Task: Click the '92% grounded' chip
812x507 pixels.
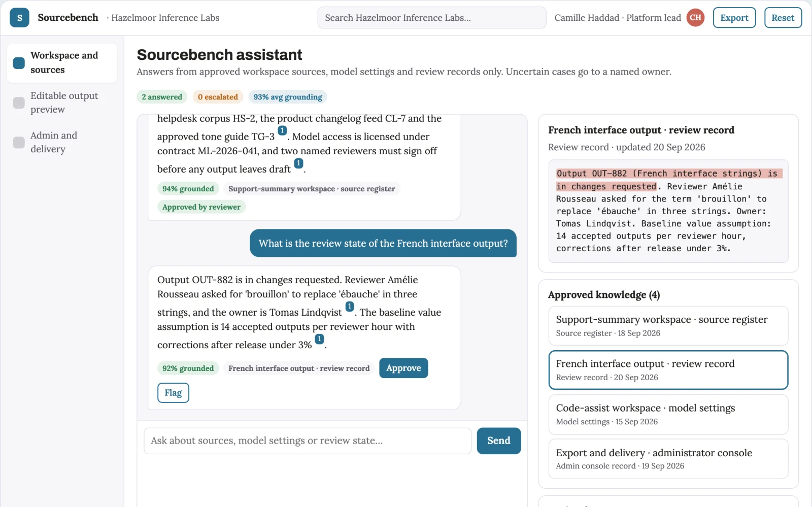Action: (188, 368)
